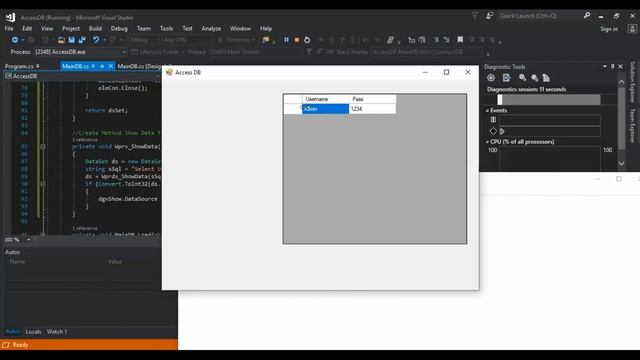Viewport: 640px width, 360px height.
Task: Click the Continue debugging button
Action: [x=236, y=40]
